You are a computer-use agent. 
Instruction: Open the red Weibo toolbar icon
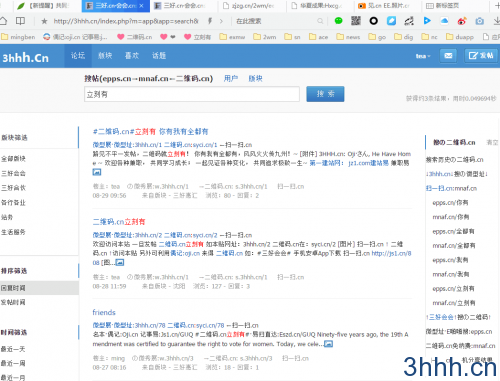coord(462,21)
